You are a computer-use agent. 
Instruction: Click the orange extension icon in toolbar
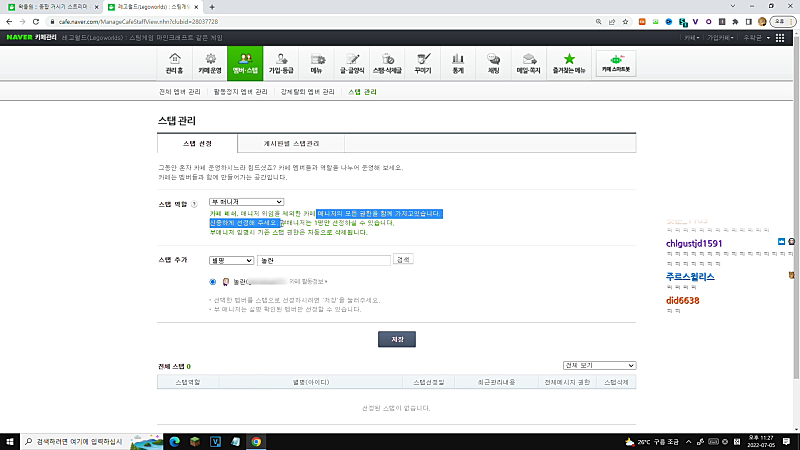point(642,22)
